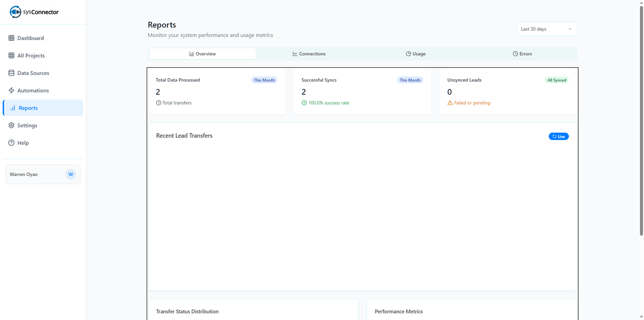Open the Warren Oyao account menu
Image resolution: width=644 pixels, height=320 pixels.
37,175
